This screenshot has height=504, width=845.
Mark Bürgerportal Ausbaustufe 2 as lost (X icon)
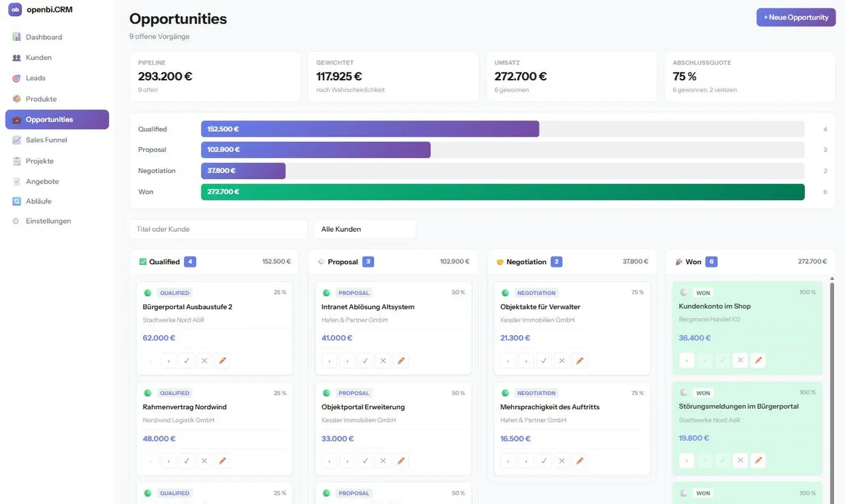coord(204,360)
